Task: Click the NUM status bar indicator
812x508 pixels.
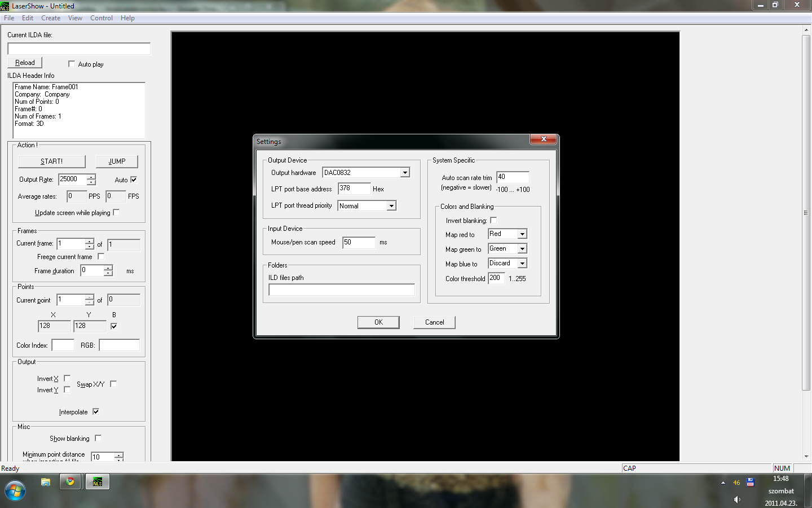Action: 782,468
